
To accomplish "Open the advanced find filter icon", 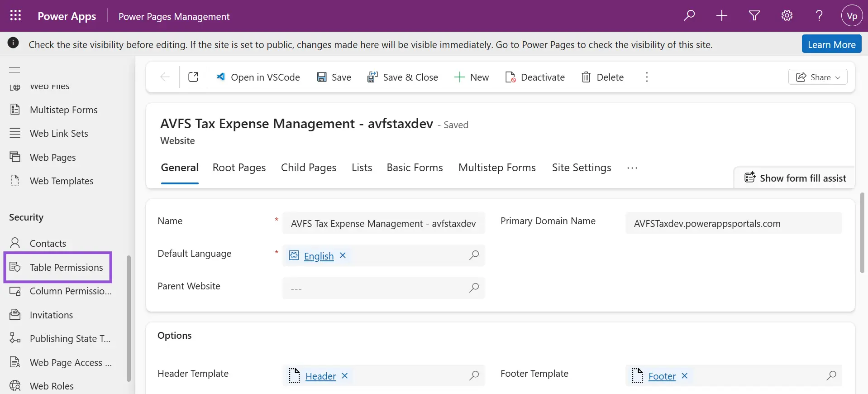I will [x=754, y=16].
